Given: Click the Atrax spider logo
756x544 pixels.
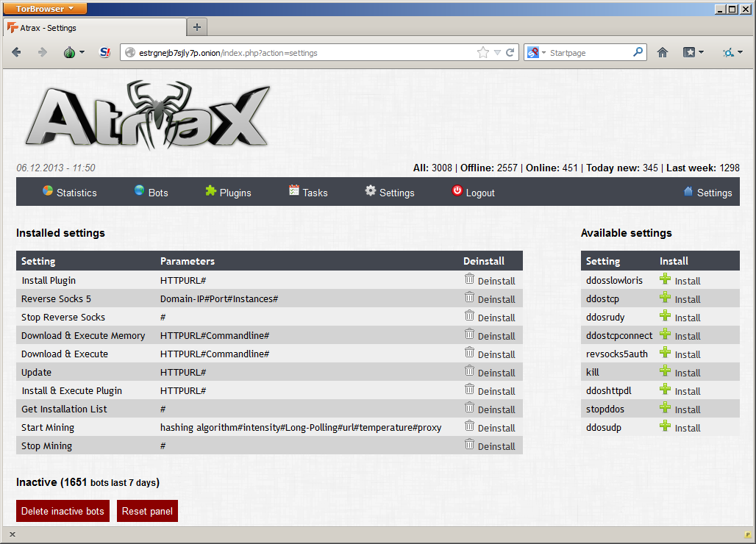Looking at the screenshot, I should pos(148,114).
